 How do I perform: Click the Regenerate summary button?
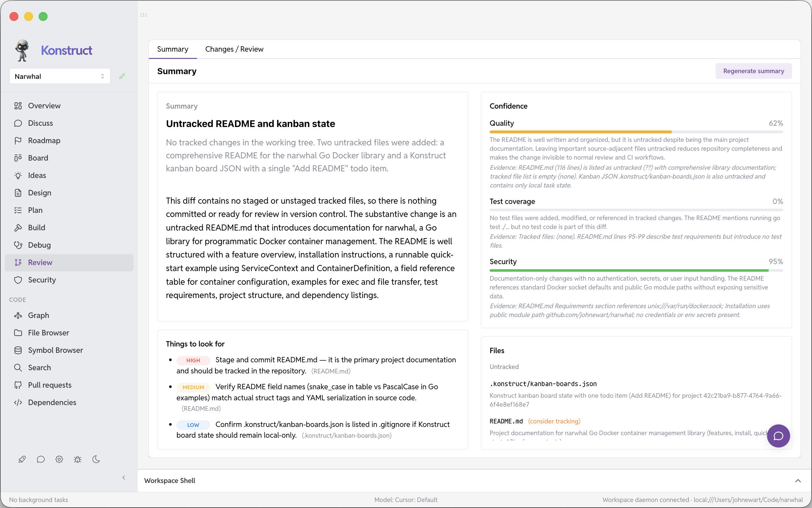point(753,71)
